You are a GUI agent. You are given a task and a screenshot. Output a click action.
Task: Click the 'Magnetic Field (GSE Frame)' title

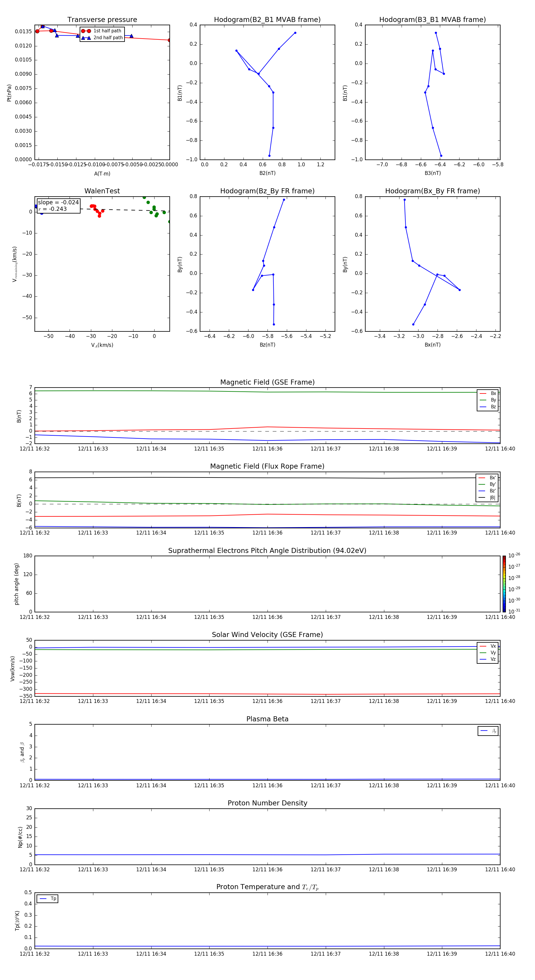coord(267,382)
